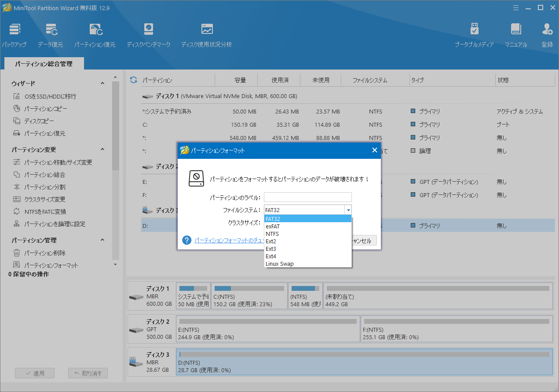Select Linux Swap from file system list
The image size is (559, 392).
[x=308, y=264]
